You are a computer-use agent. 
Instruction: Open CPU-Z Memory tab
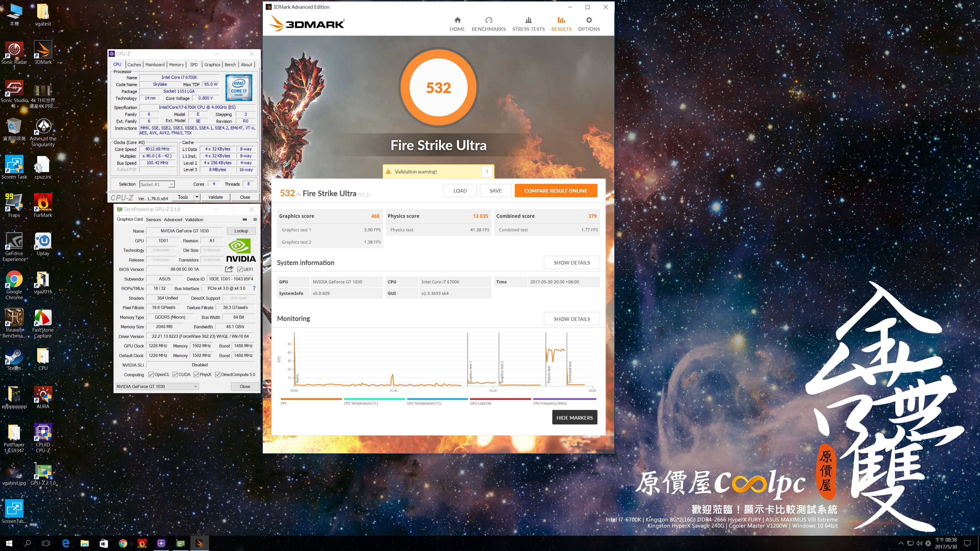pyautogui.click(x=177, y=65)
